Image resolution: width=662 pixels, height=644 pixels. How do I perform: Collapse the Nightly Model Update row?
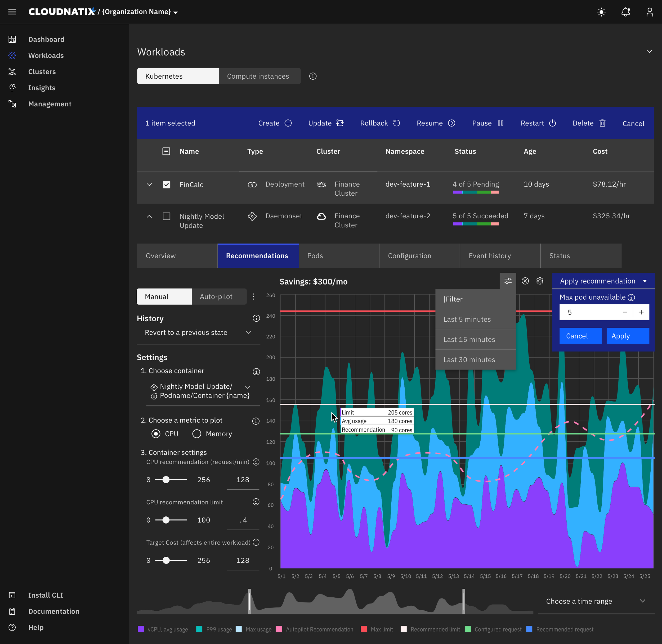149,216
